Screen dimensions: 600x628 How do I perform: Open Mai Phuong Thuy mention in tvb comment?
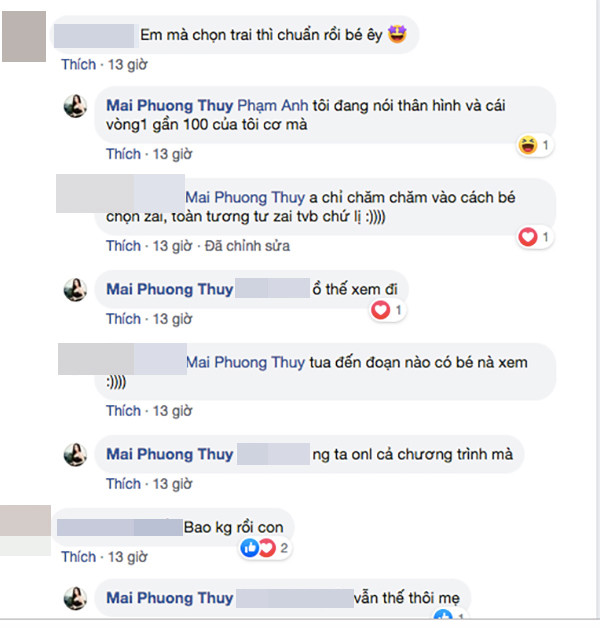pos(245,197)
